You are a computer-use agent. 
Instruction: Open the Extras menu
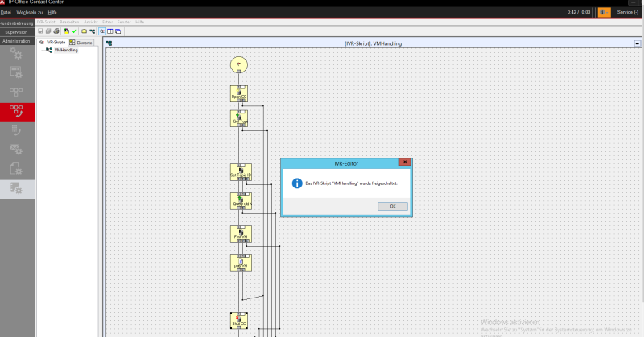[x=108, y=23]
